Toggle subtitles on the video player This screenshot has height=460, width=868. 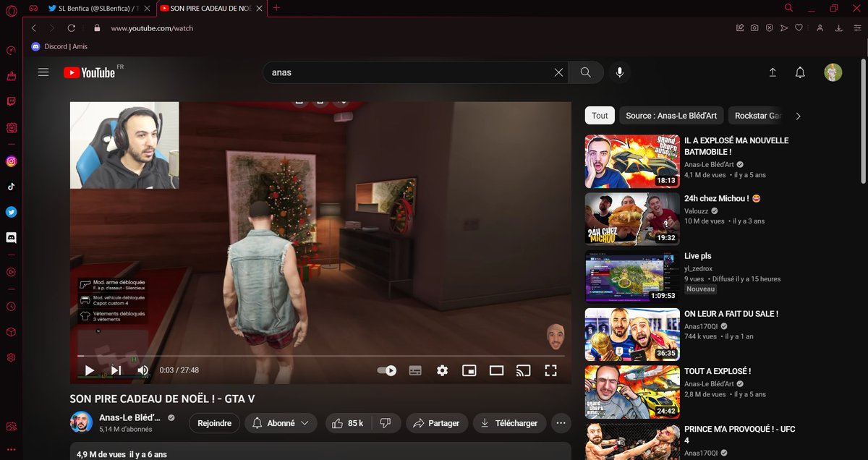pos(415,370)
